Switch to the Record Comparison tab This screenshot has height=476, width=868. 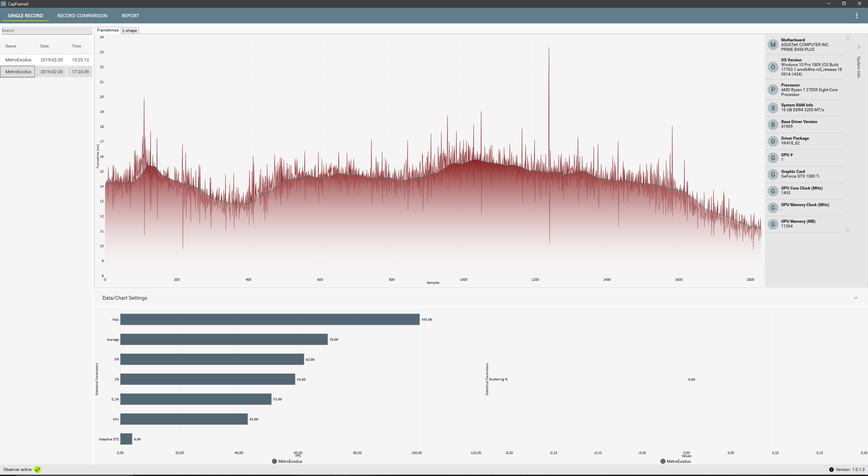point(82,16)
